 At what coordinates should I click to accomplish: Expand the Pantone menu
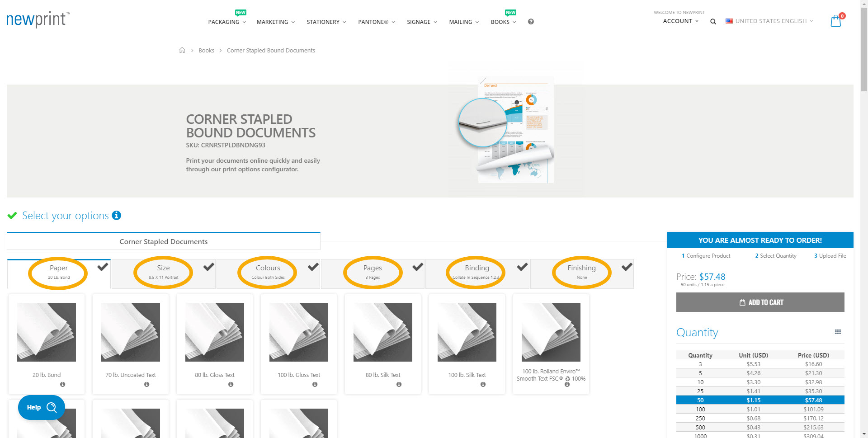[377, 22]
